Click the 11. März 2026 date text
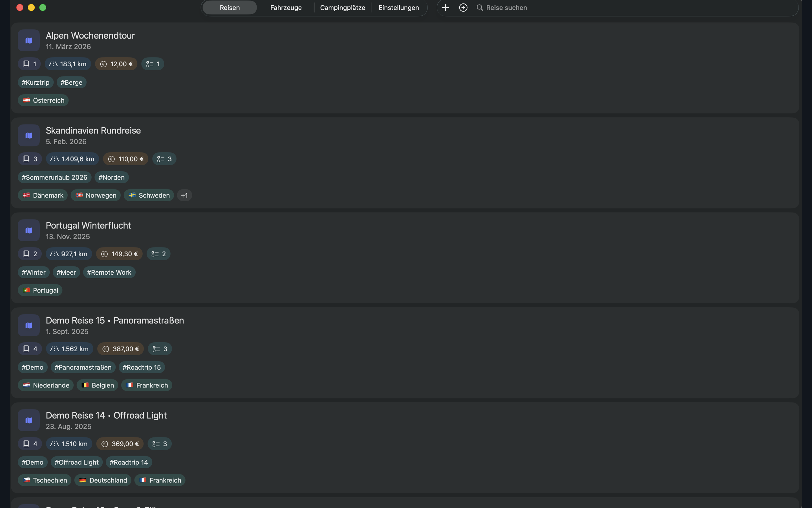812x508 pixels. 68,47
